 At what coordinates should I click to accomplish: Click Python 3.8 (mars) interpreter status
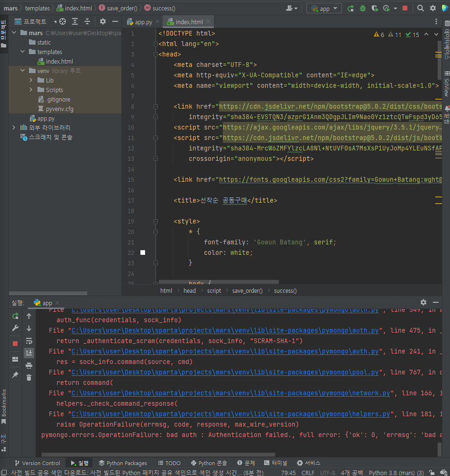[x=396, y=473]
